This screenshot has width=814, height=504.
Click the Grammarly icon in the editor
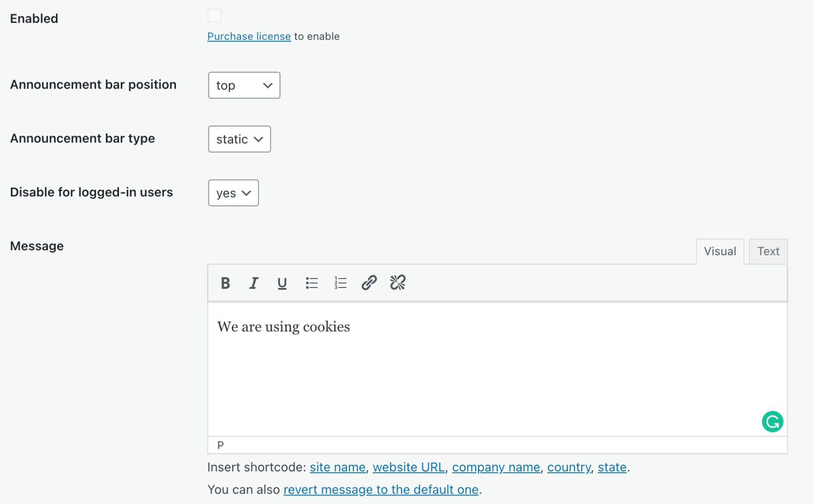click(x=773, y=422)
